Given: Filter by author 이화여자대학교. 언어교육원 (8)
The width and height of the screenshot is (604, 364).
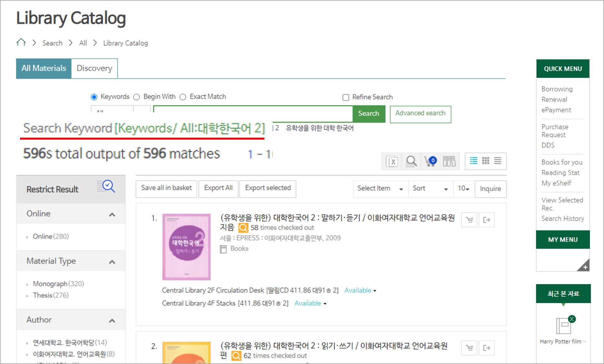Looking at the screenshot, I should (x=74, y=354).
